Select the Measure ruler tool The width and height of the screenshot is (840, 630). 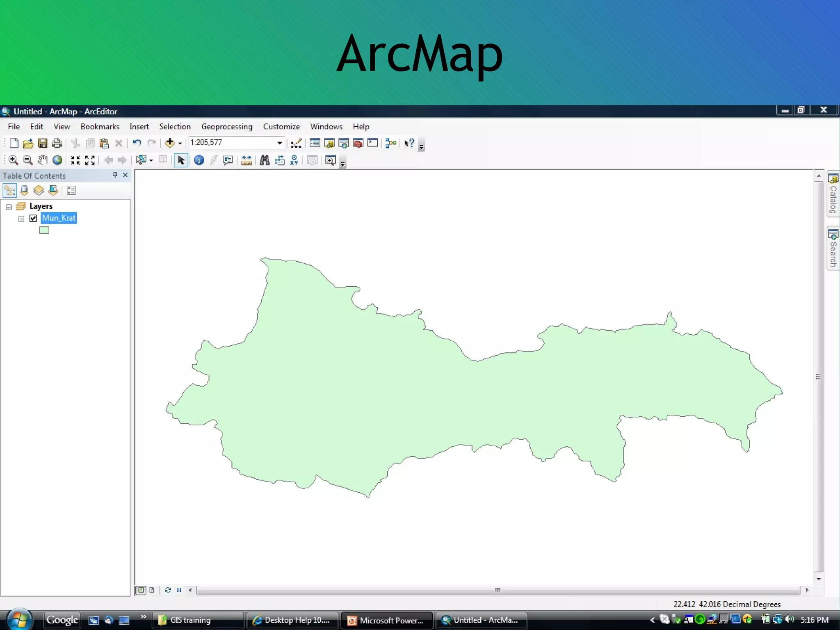tap(247, 160)
